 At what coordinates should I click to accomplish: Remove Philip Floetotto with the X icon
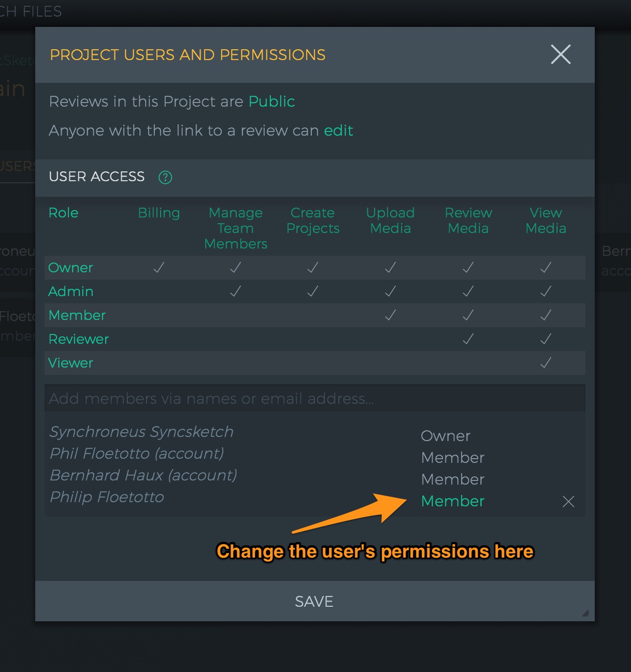tap(568, 501)
